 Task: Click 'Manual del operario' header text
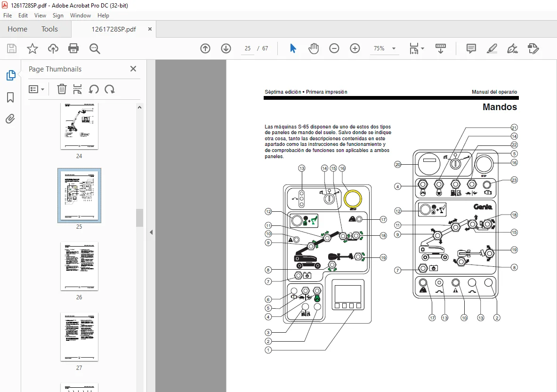tap(494, 92)
